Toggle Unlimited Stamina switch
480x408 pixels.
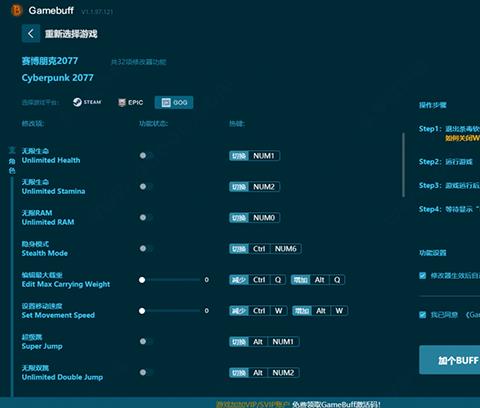point(146,186)
